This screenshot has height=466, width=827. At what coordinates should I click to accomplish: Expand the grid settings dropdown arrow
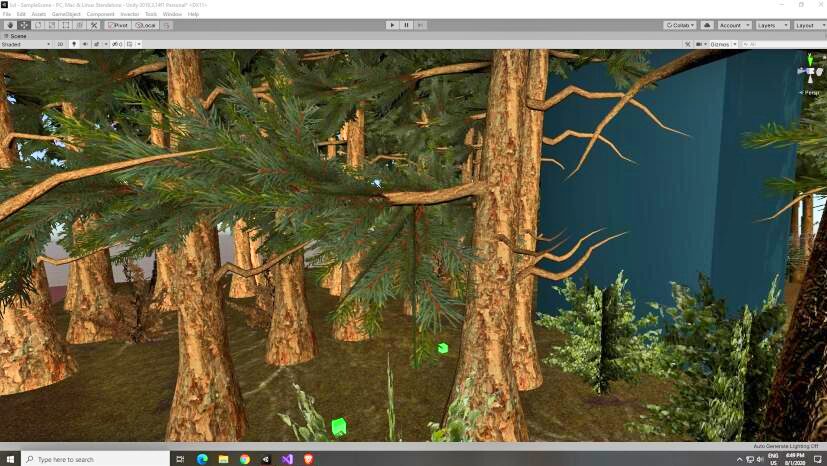tap(139, 44)
